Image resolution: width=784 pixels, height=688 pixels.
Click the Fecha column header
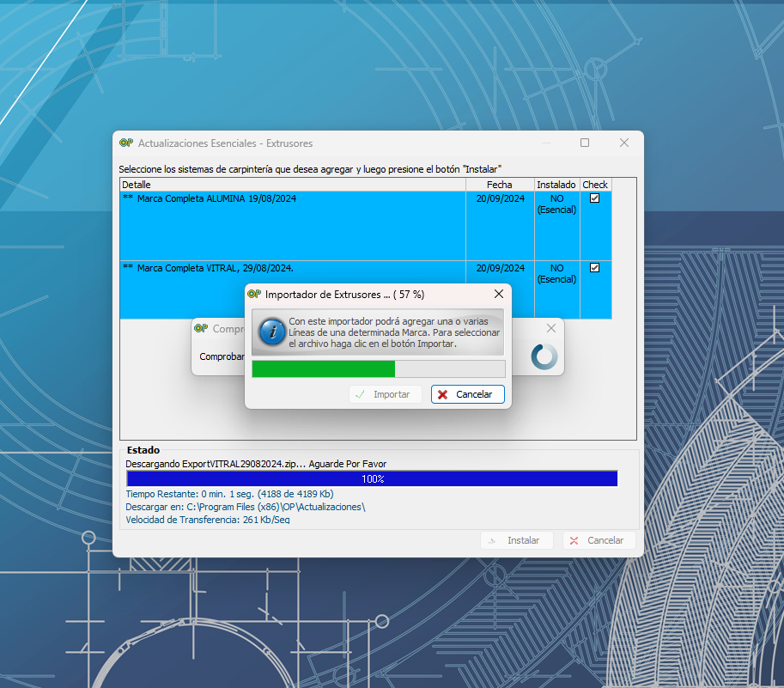point(499,185)
